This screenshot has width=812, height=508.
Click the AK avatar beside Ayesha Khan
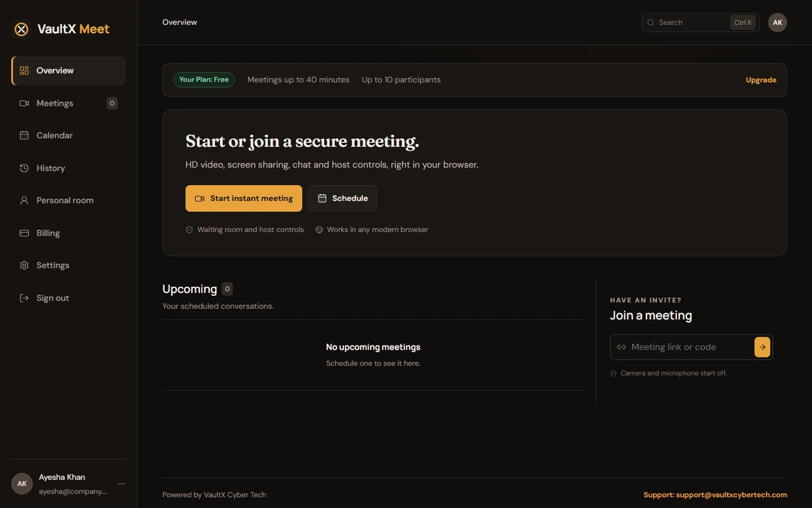[x=22, y=484]
